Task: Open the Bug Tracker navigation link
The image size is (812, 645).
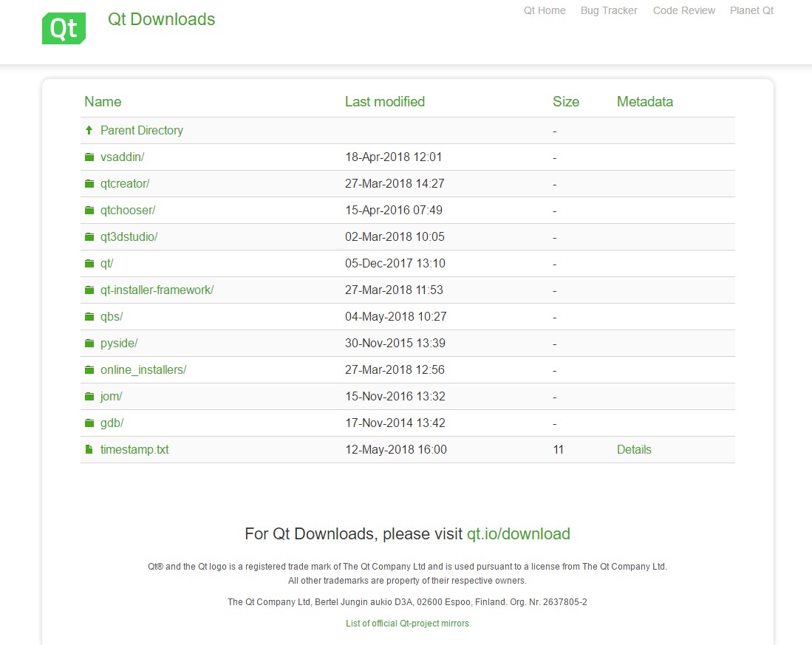Action: (x=609, y=10)
